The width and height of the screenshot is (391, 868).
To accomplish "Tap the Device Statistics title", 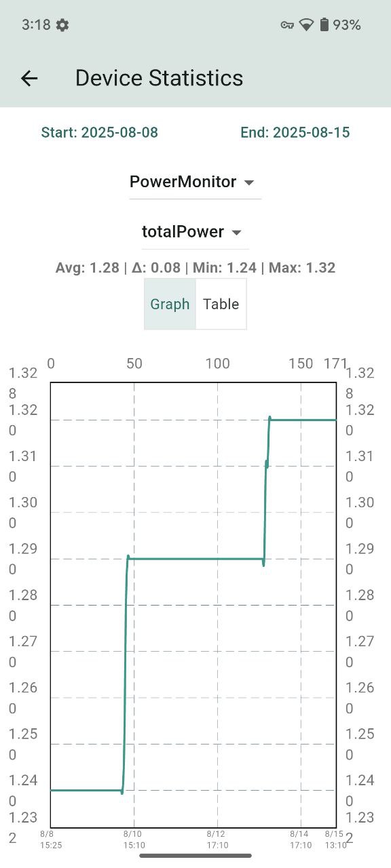I will point(160,78).
